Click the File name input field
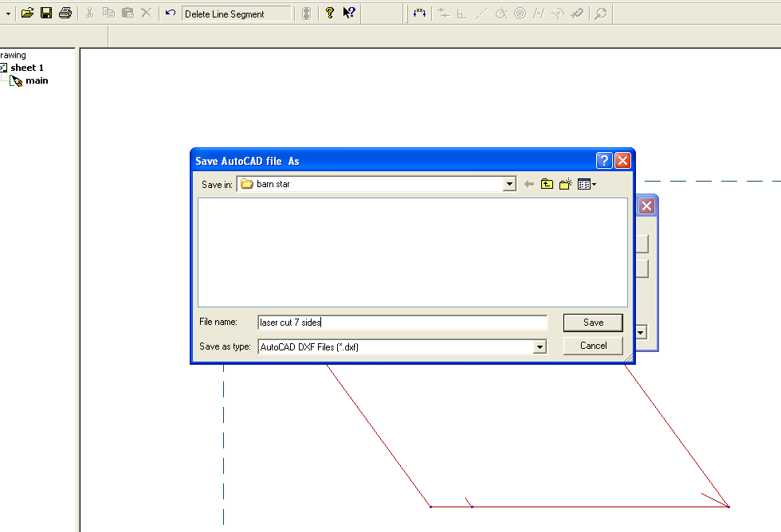The image size is (781, 532). click(x=402, y=323)
